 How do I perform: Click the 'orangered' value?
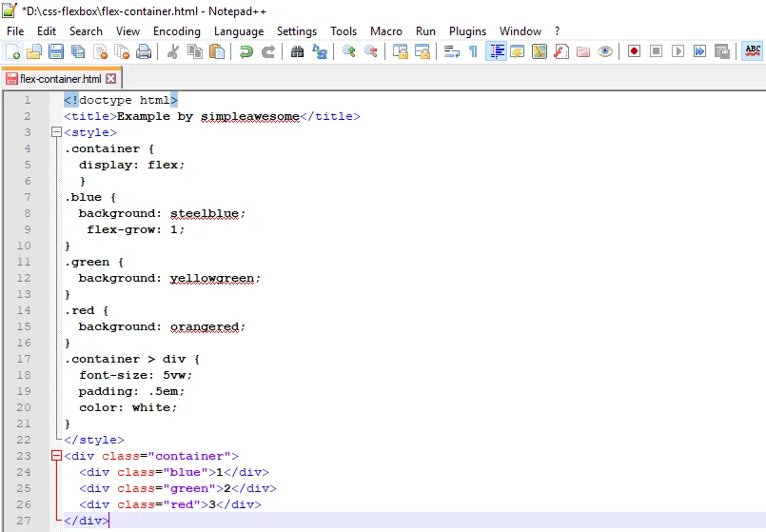(x=205, y=326)
